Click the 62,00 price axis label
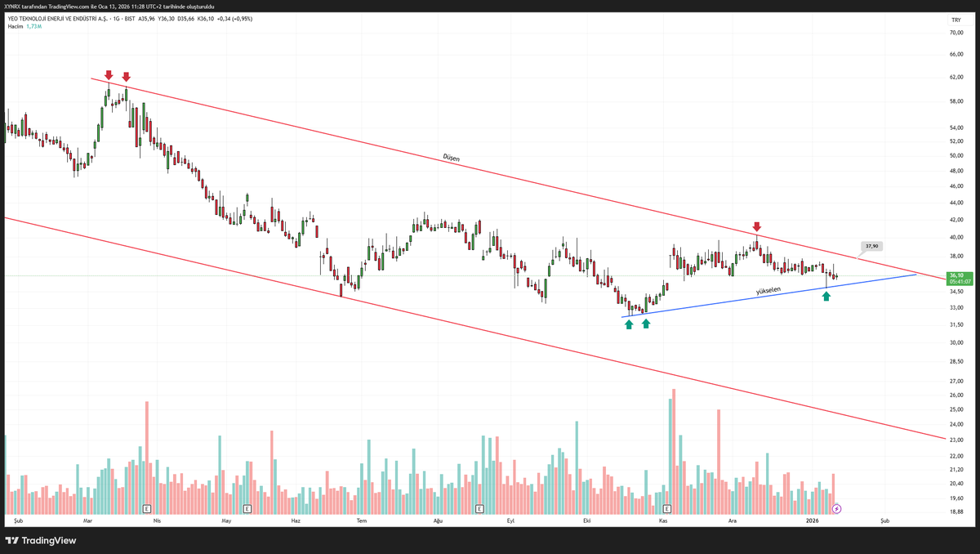Viewport: 980px width, 554px height. pyautogui.click(x=957, y=77)
